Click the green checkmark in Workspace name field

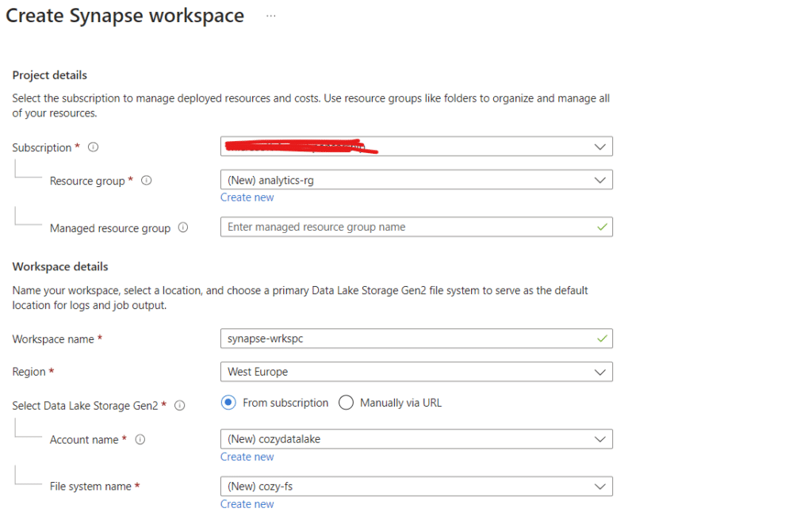click(602, 338)
